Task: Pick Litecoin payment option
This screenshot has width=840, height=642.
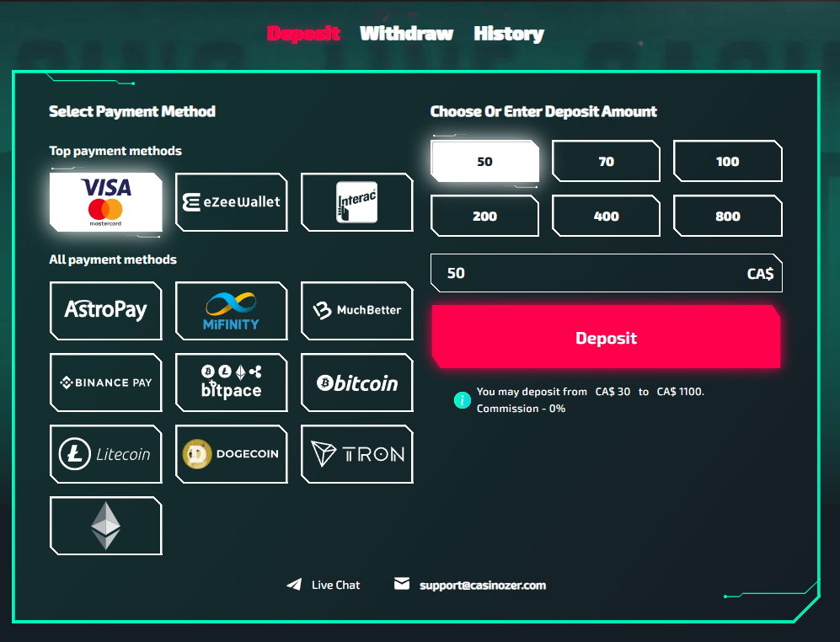Action: [105, 454]
